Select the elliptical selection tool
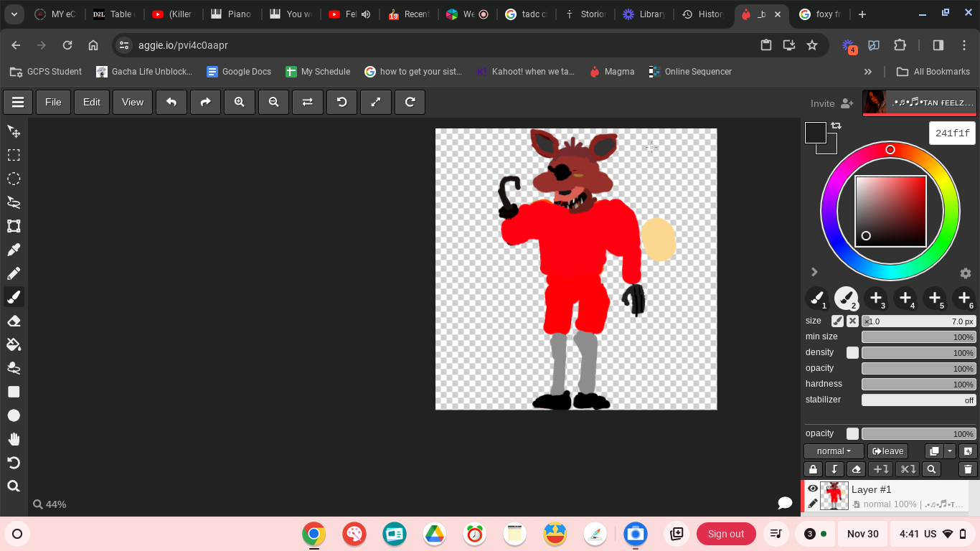 coord(14,179)
